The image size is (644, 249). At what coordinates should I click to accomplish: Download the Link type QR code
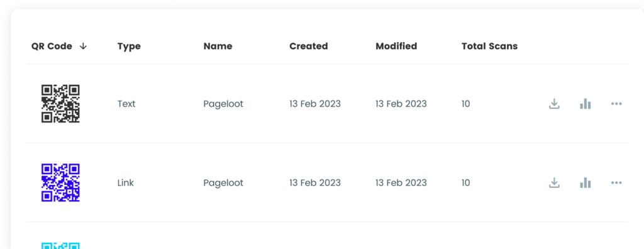point(554,183)
